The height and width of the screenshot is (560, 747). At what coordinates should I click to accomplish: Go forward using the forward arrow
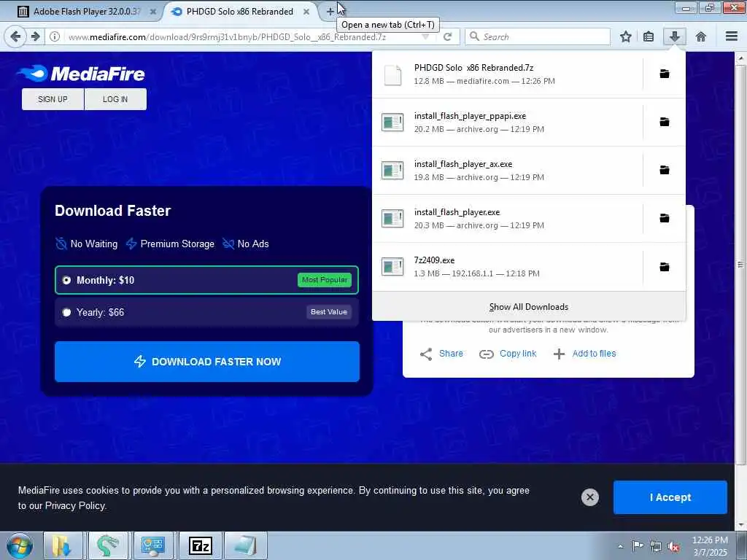pos(35,36)
